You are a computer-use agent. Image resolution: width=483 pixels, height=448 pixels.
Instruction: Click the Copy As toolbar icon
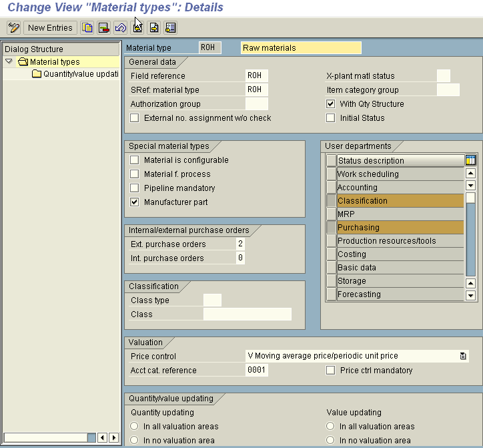click(x=87, y=28)
